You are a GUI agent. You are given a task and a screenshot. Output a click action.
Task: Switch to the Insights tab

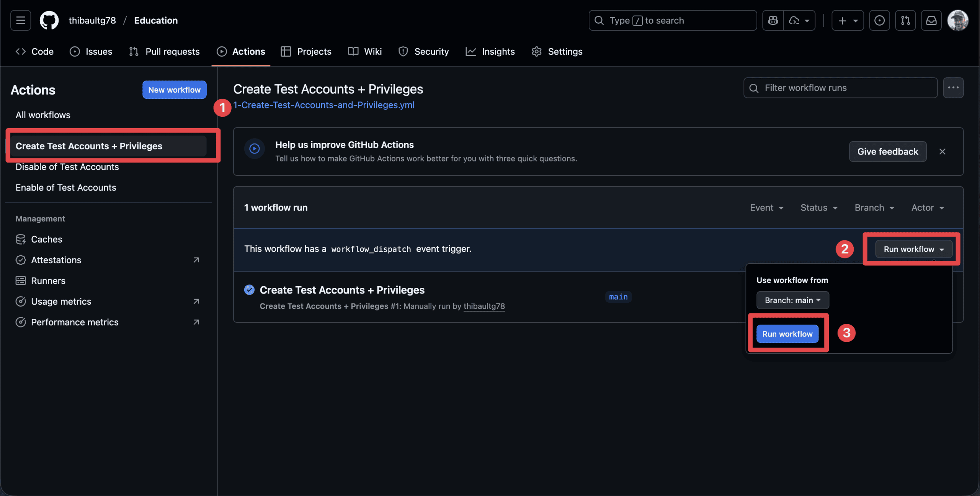(490, 51)
